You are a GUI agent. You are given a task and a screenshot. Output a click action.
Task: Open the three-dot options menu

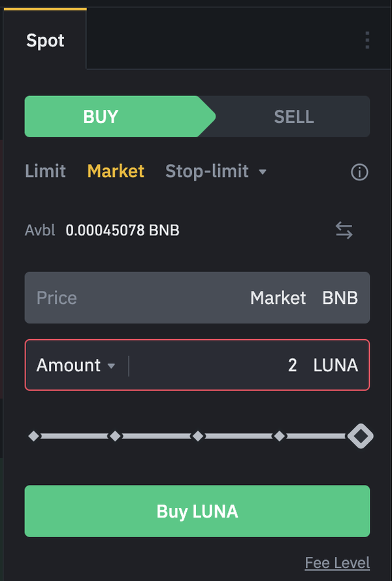pyautogui.click(x=367, y=40)
